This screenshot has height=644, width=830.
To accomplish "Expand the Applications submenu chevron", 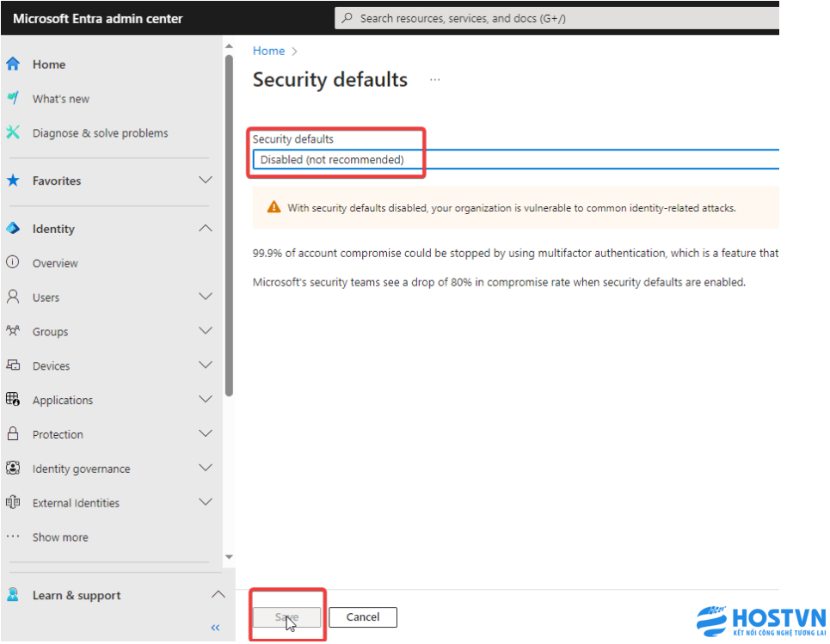I will coord(206,399).
